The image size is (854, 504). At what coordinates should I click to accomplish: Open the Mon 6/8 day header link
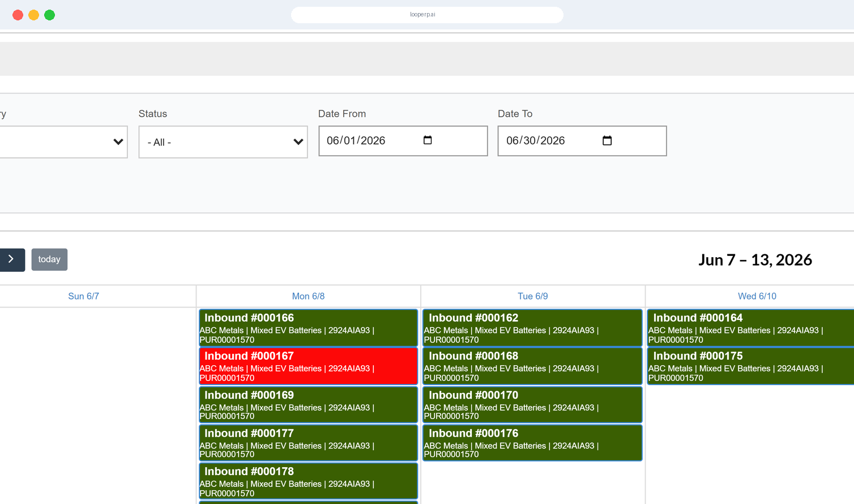(x=308, y=296)
